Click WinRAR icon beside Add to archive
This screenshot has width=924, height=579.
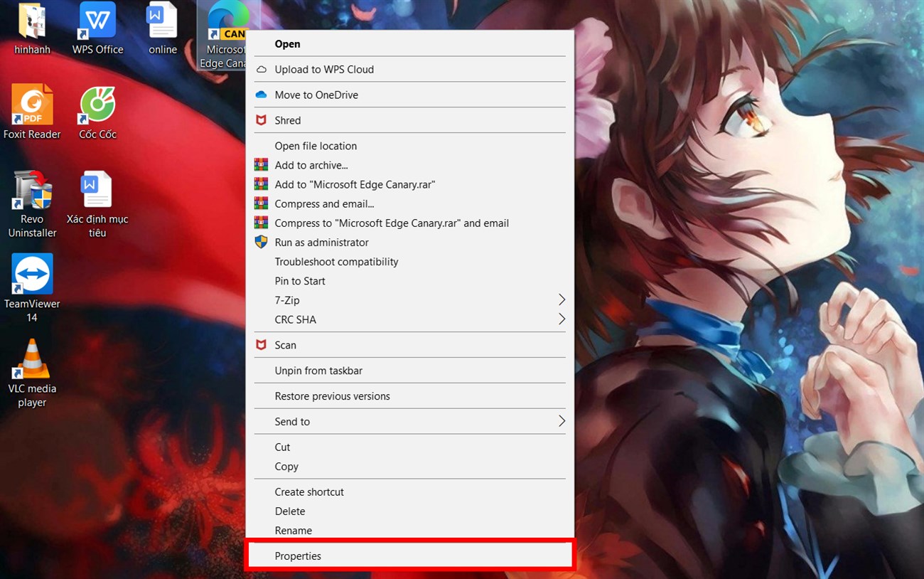point(261,165)
